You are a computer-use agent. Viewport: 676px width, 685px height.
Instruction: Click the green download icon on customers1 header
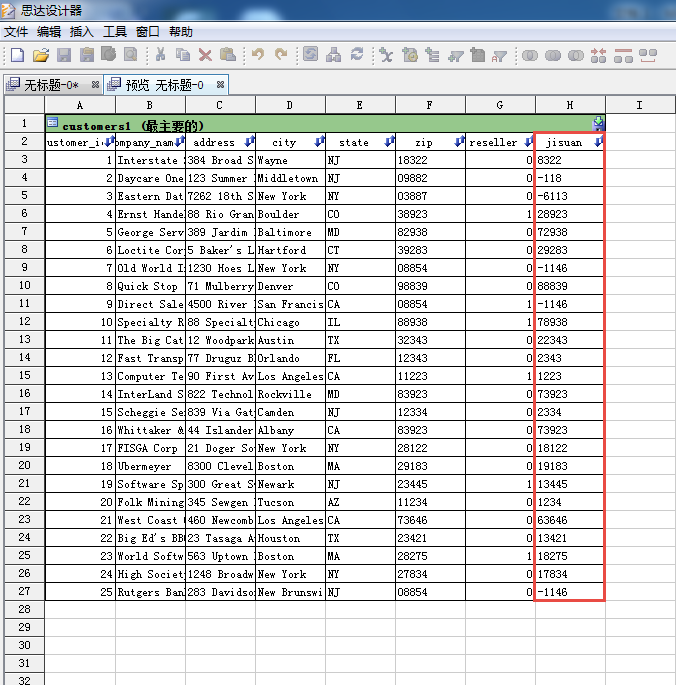point(598,124)
